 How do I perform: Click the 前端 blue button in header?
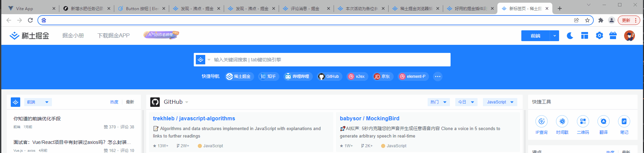(x=535, y=36)
